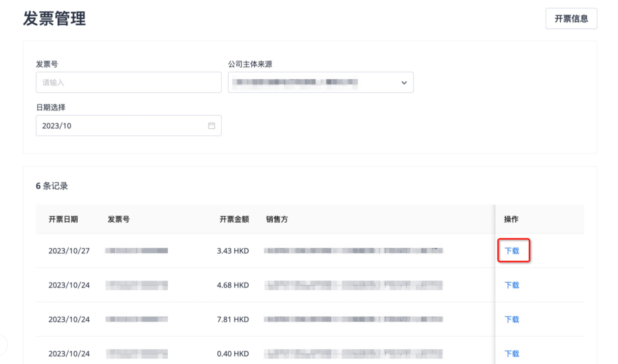Image resolution: width=618 pixels, height=364 pixels.
Task: Click the 开票金额 column header
Action: click(234, 219)
